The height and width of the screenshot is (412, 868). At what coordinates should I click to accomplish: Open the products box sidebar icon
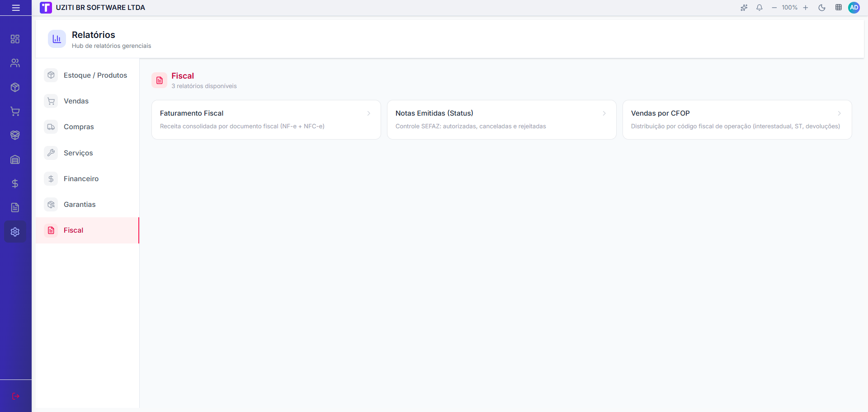click(15, 87)
